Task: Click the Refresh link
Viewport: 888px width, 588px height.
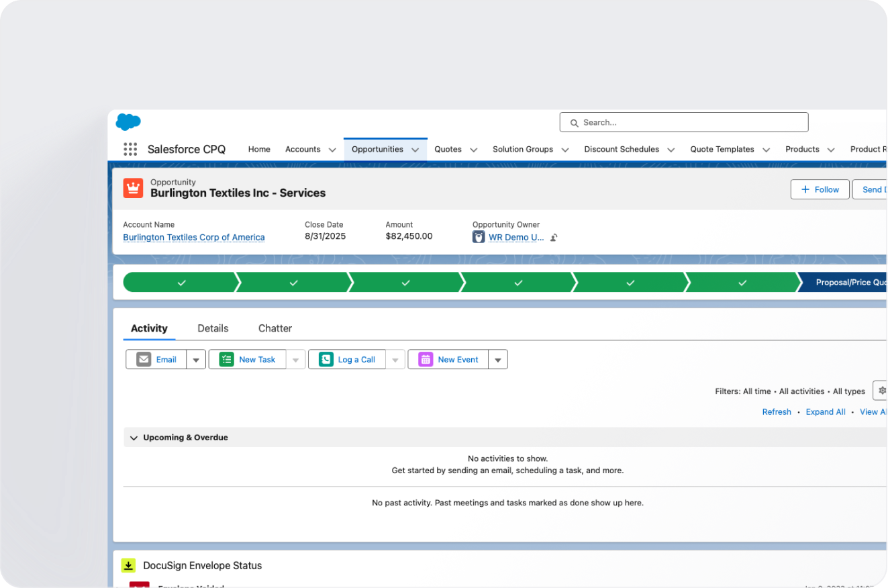Action: point(777,412)
